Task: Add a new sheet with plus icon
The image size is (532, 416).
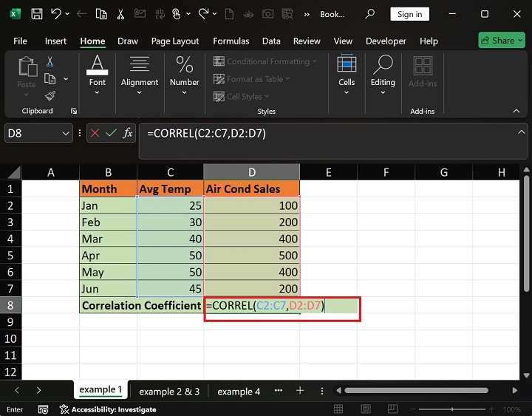Action: (x=300, y=390)
